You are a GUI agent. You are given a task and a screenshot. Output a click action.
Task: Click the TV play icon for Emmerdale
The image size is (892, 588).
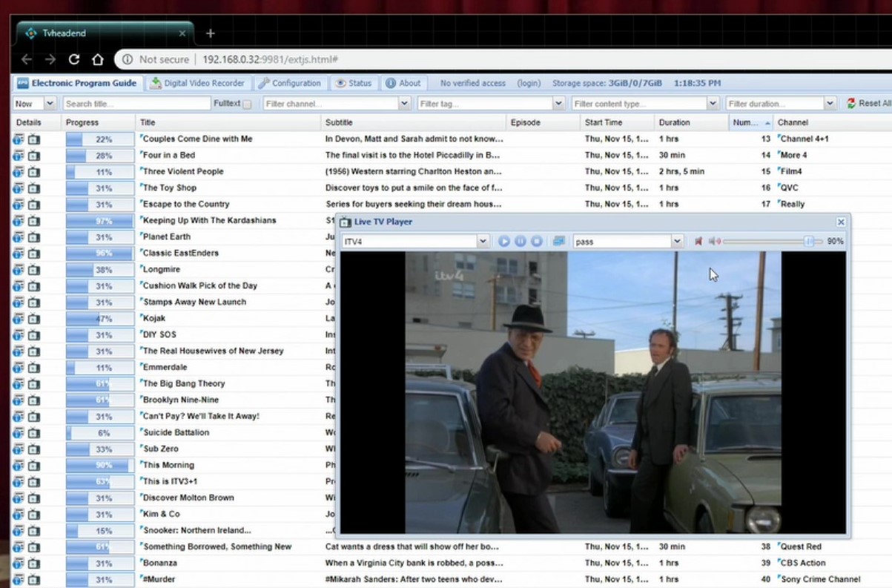(34, 367)
